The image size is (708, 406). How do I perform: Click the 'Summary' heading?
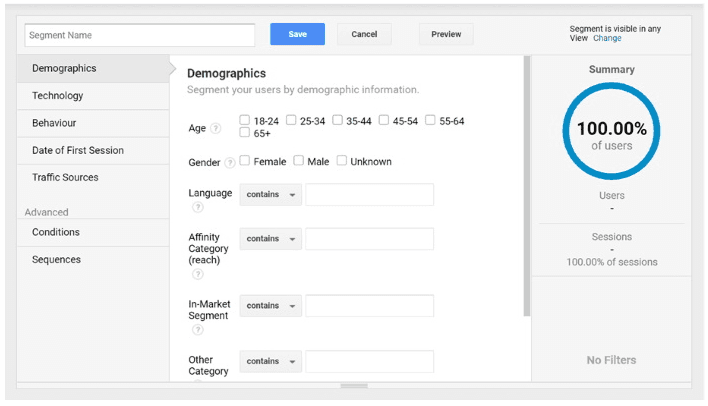(612, 70)
